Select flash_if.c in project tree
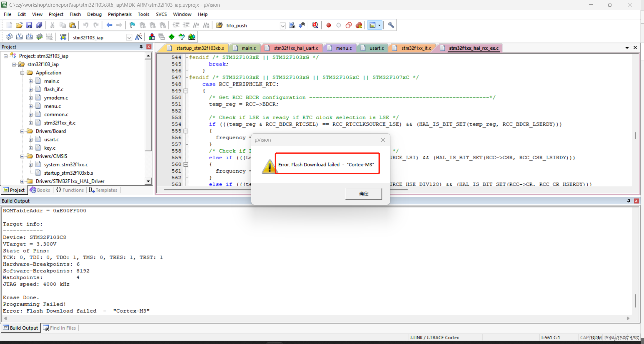The width and height of the screenshot is (644, 344). [x=53, y=90]
